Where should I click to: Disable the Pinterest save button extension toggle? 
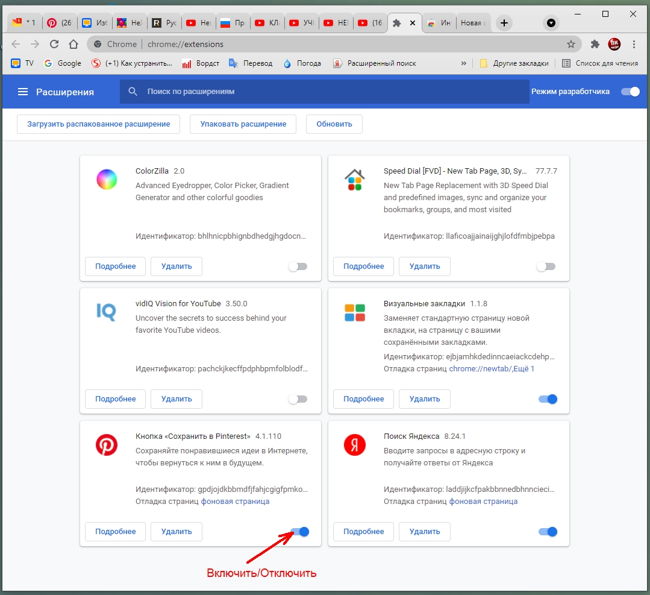pyautogui.click(x=300, y=532)
